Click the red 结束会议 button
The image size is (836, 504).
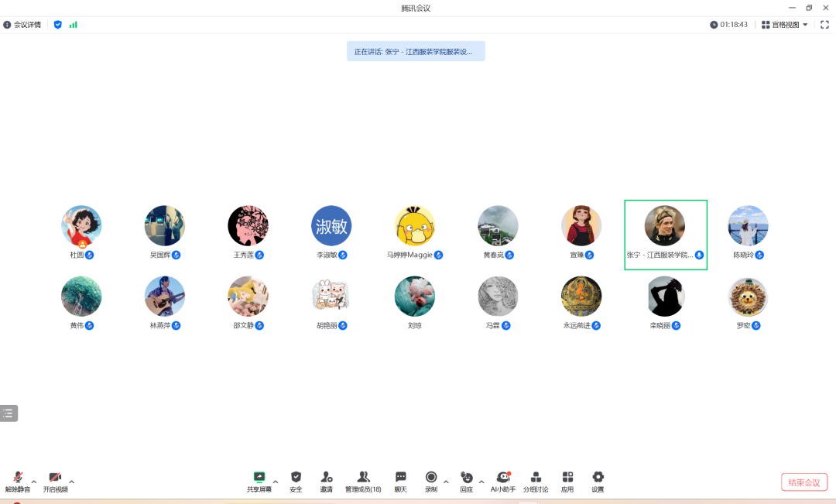pos(804,482)
